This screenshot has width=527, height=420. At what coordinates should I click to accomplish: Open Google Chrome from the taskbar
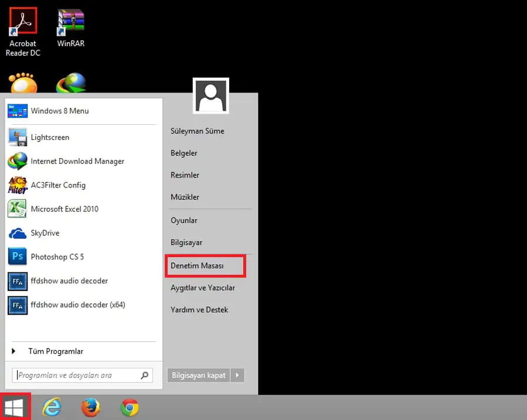(x=129, y=407)
